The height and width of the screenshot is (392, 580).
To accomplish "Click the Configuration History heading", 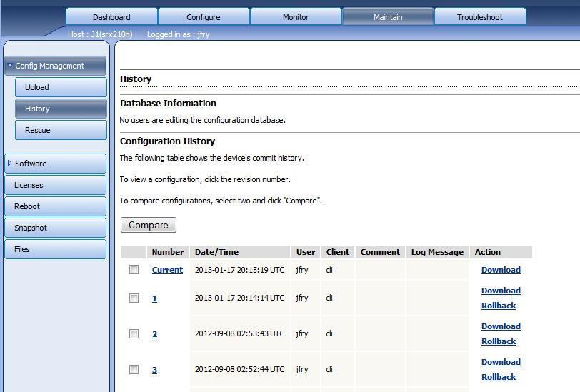I will coord(167,141).
